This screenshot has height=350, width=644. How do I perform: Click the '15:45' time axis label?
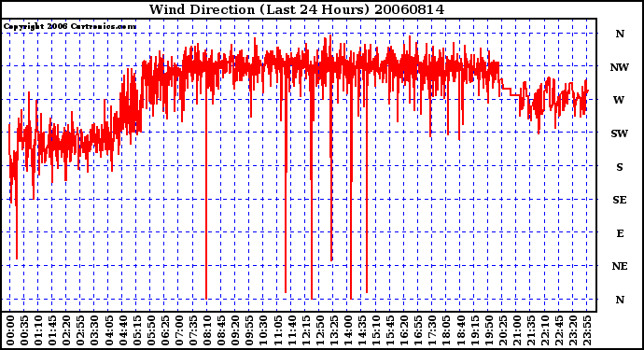point(390,330)
